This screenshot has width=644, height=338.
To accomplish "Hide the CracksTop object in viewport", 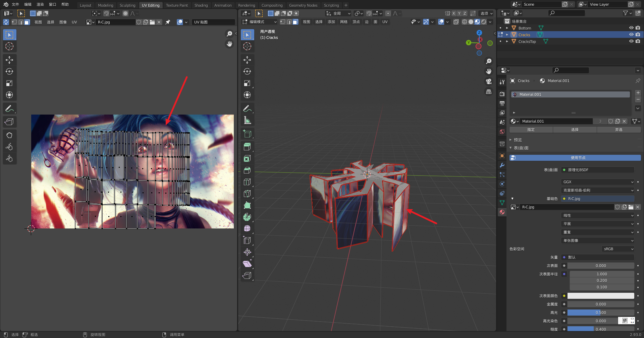I will tap(631, 41).
